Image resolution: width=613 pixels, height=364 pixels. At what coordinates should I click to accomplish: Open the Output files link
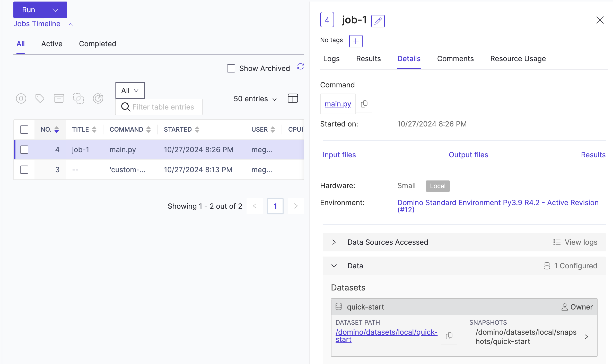(468, 155)
